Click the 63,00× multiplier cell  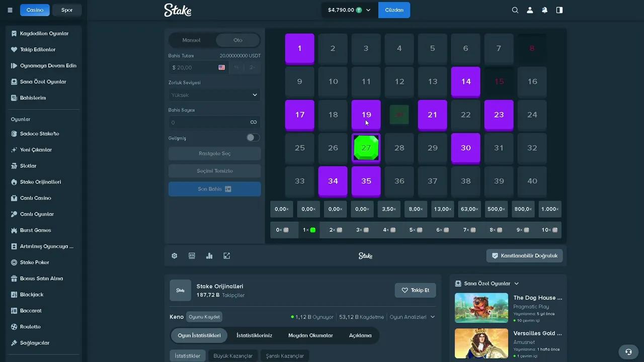click(469, 209)
